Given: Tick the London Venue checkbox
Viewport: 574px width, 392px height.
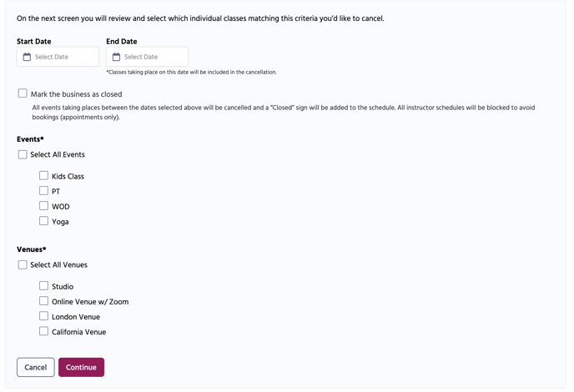Looking at the screenshot, I should click(43, 316).
